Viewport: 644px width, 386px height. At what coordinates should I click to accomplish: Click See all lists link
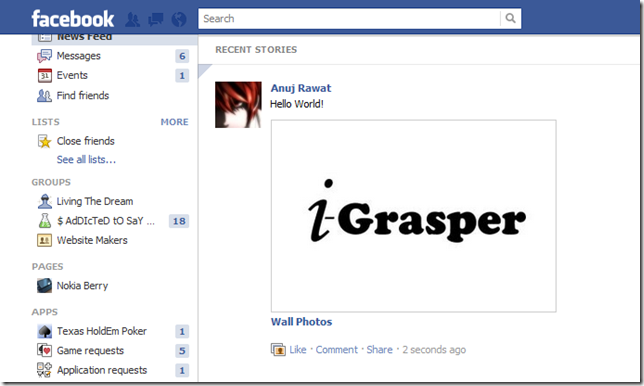(x=86, y=160)
